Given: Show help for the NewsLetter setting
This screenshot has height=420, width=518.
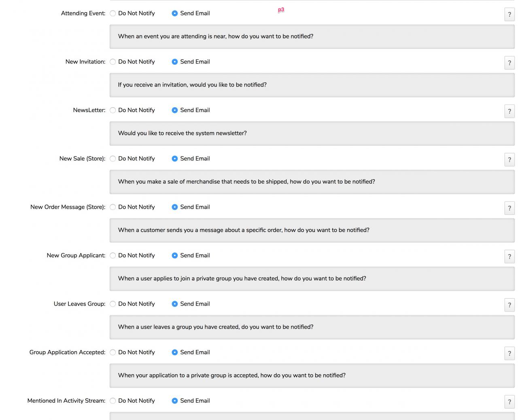Looking at the screenshot, I should [509, 111].
